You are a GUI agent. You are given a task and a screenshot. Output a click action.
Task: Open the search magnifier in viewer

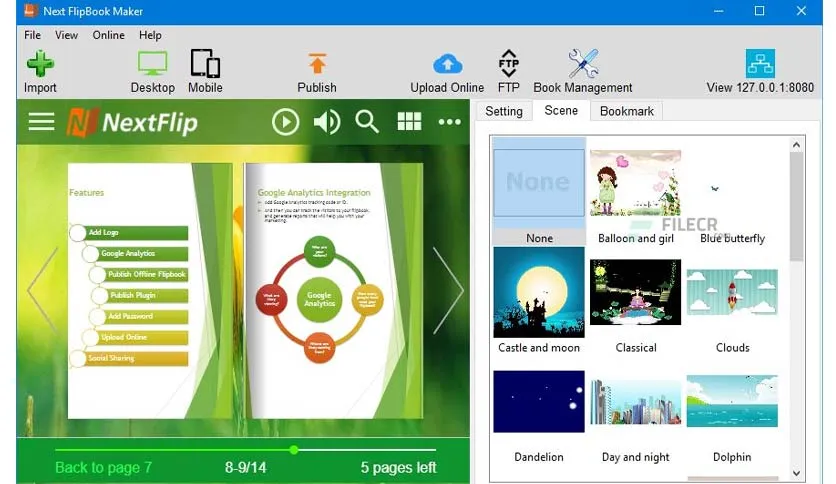[x=367, y=122]
